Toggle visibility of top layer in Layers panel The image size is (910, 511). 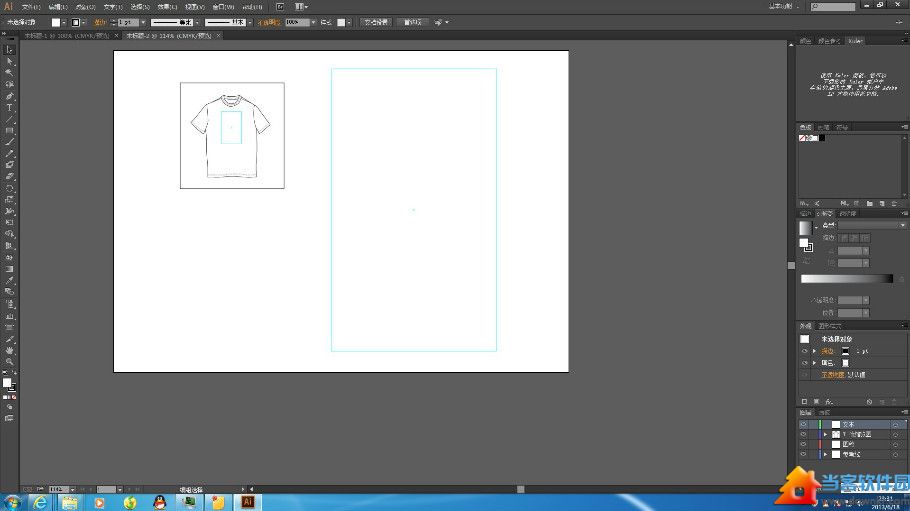[x=803, y=424]
